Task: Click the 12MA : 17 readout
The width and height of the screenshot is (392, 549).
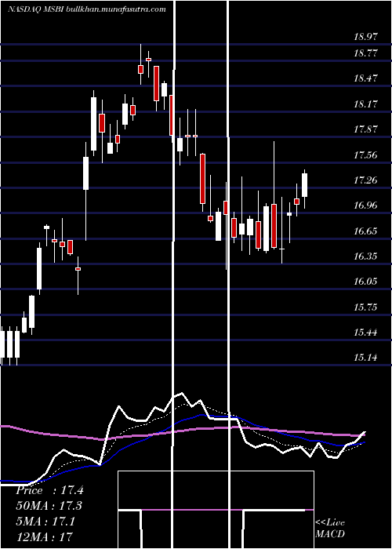Action: 44,536
